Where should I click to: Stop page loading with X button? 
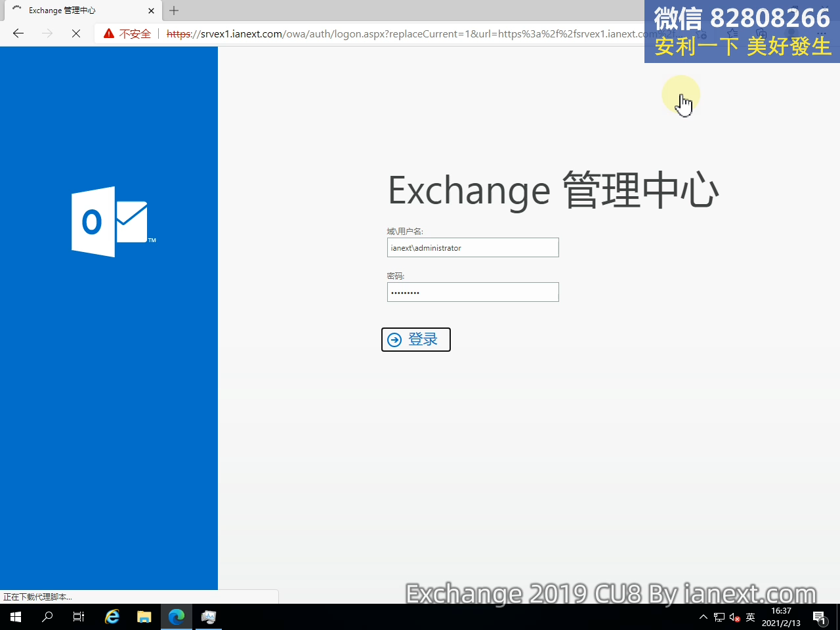76,33
